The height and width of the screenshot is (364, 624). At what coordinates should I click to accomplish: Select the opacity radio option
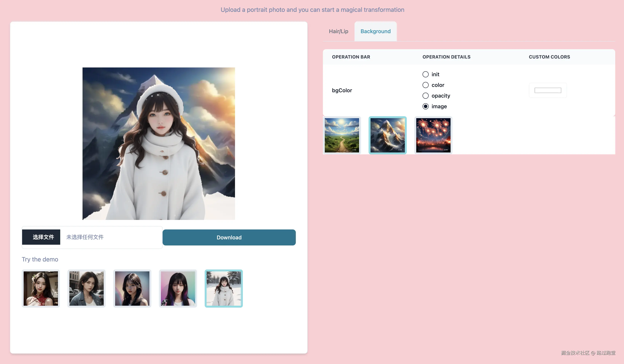[425, 96]
